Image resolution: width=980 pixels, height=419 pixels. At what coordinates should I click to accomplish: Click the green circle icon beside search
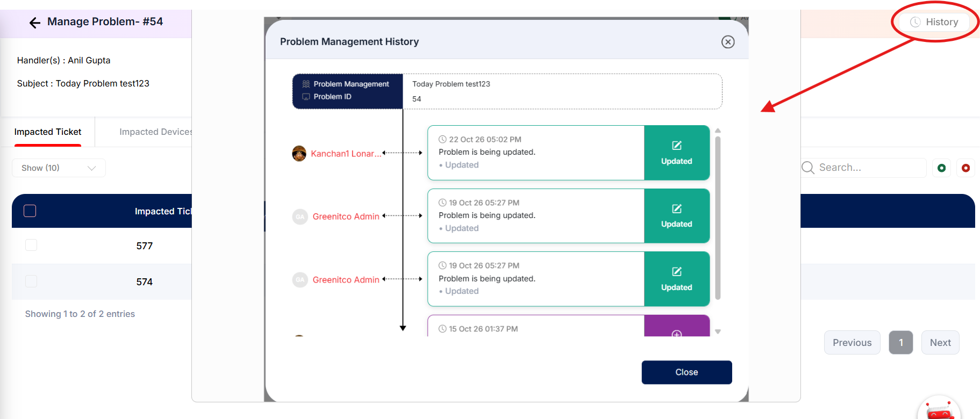(941, 168)
